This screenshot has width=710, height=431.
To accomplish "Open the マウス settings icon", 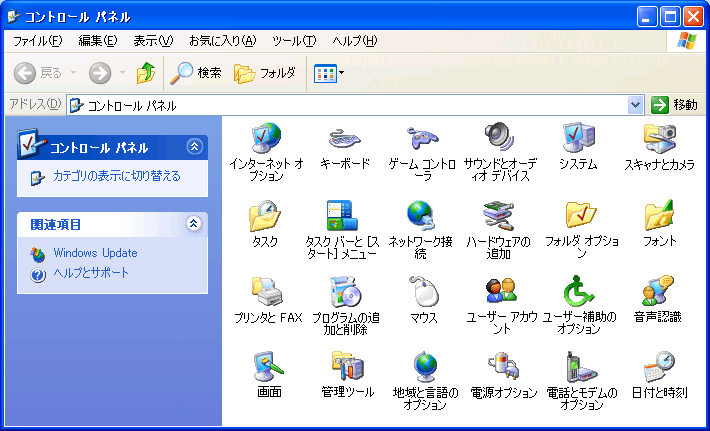I will [x=423, y=293].
